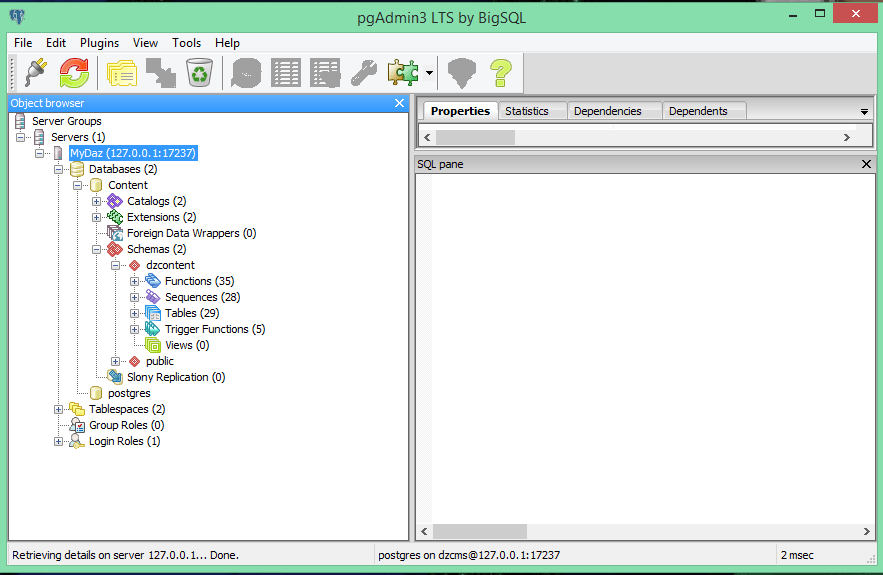883x575 pixels.
Task: Click the Slony Replication node icon
Action: click(x=115, y=377)
